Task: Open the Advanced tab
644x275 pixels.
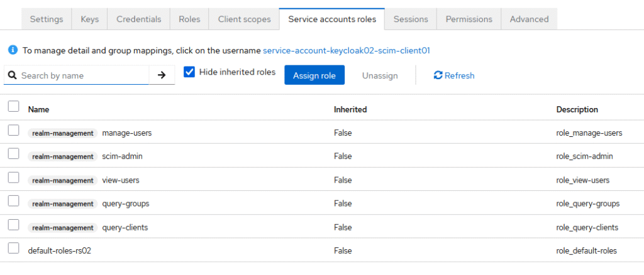Action: [529, 19]
